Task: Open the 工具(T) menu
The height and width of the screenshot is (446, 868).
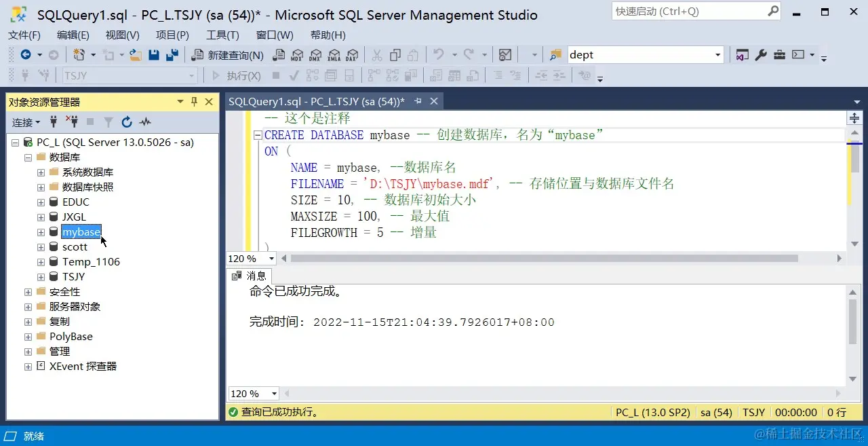Action: 222,35
